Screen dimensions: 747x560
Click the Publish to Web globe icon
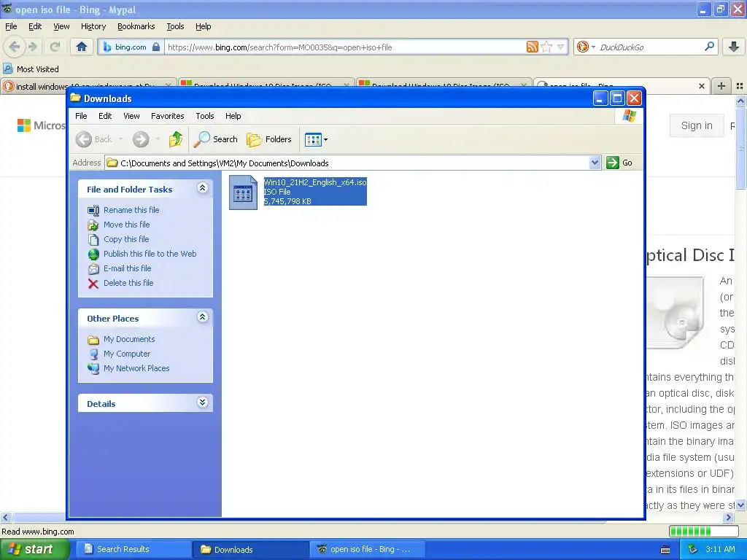[93, 254]
